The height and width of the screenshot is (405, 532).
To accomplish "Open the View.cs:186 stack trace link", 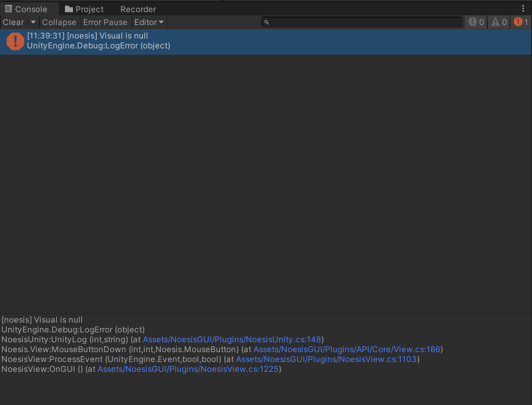I will (347, 349).
